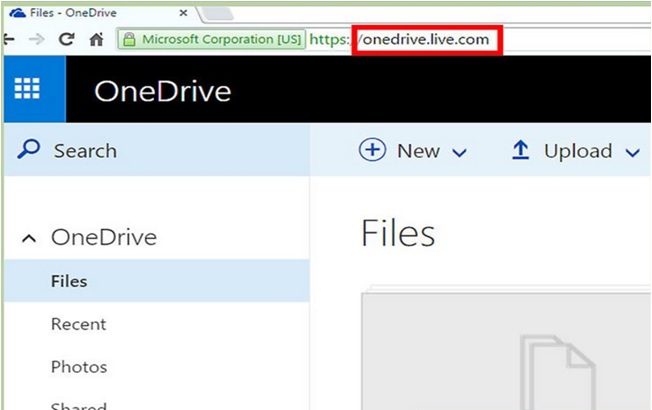Click Microsoft Corporation [US] certificate badge
The image size is (652, 410).
[x=212, y=40]
